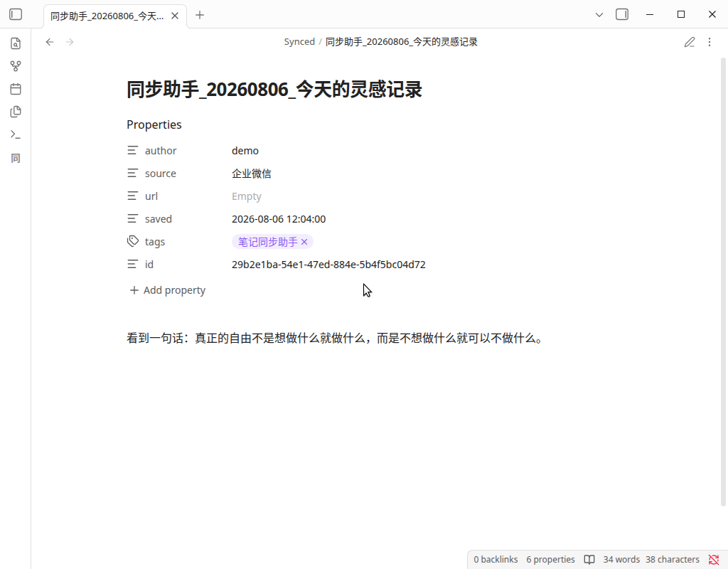The height and width of the screenshot is (569, 728).
Task: Open quick switcher file search icon
Action: (16, 43)
